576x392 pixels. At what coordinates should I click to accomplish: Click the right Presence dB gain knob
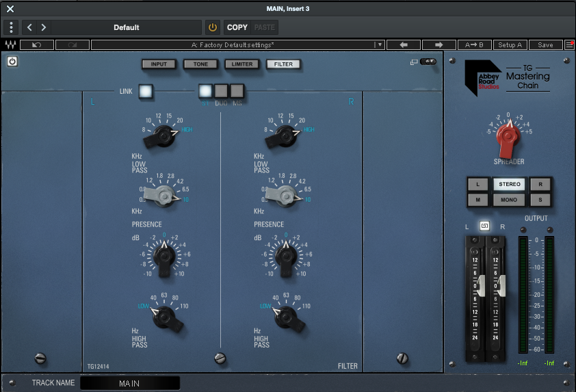click(x=286, y=257)
